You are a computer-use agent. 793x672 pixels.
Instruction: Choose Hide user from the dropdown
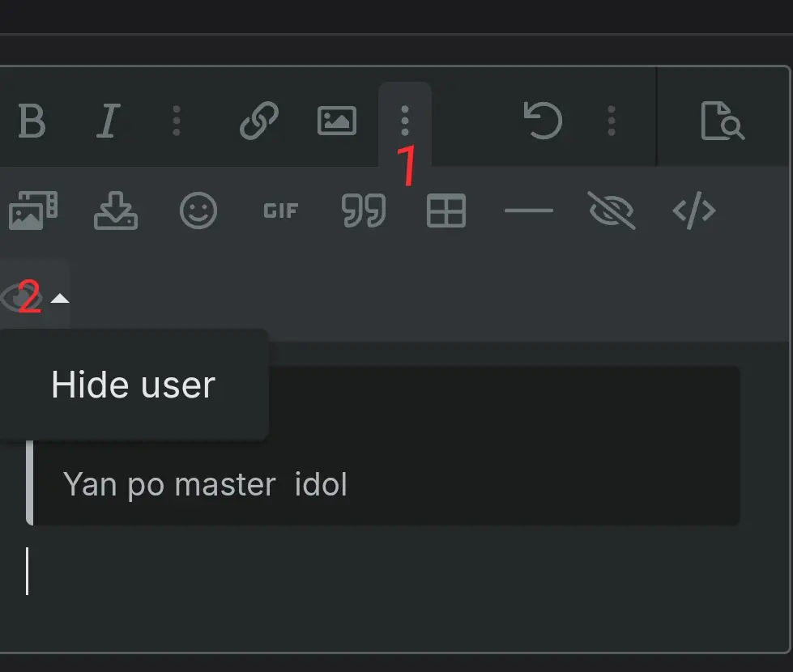point(134,385)
